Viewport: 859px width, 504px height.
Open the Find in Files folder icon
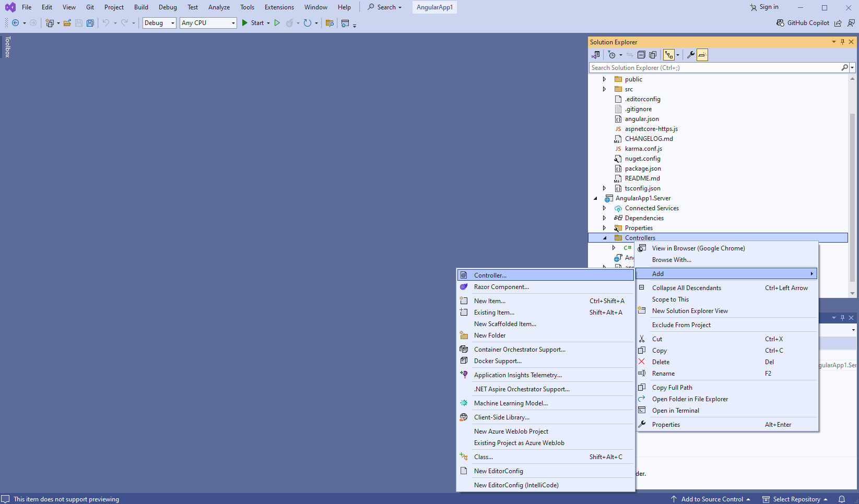330,23
